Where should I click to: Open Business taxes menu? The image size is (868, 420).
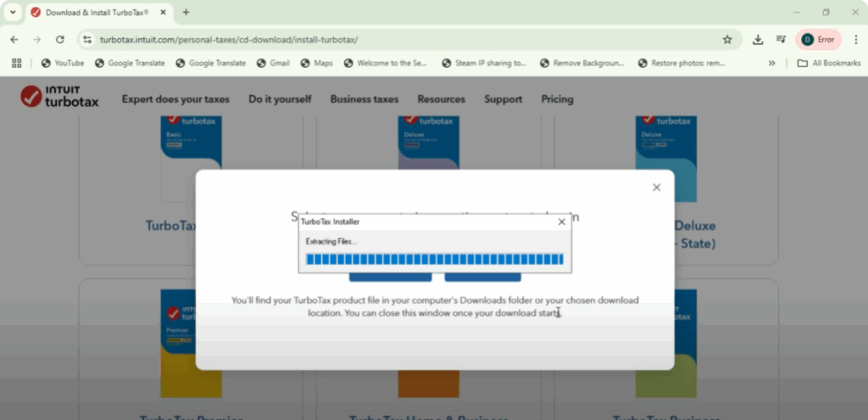coord(364,99)
